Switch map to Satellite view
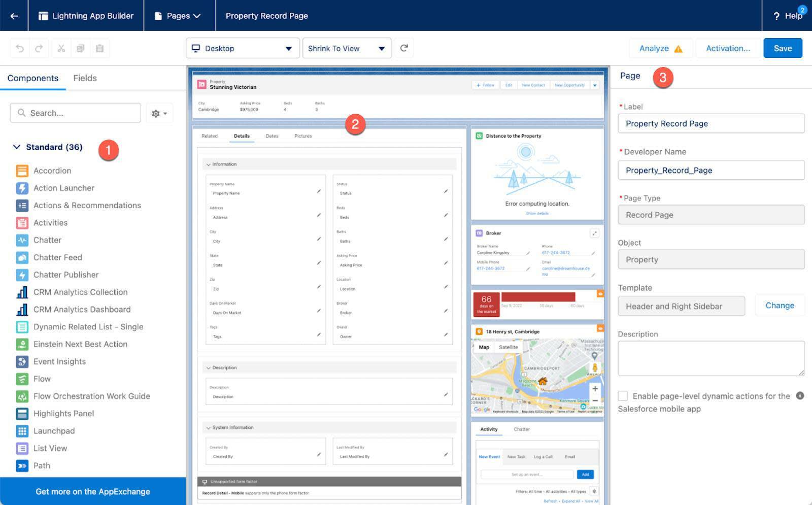Image resolution: width=812 pixels, height=505 pixels. 508,347
